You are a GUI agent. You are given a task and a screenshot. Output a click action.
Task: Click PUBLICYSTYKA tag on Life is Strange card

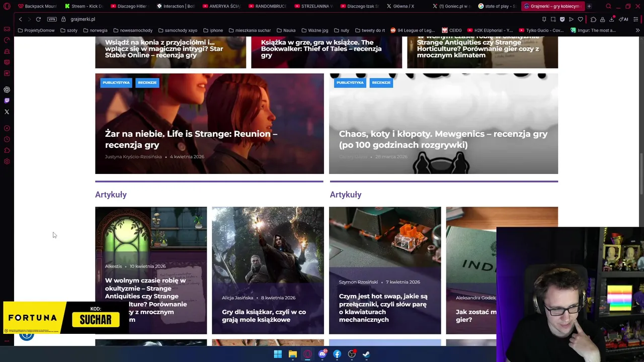pyautogui.click(x=116, y=82)
